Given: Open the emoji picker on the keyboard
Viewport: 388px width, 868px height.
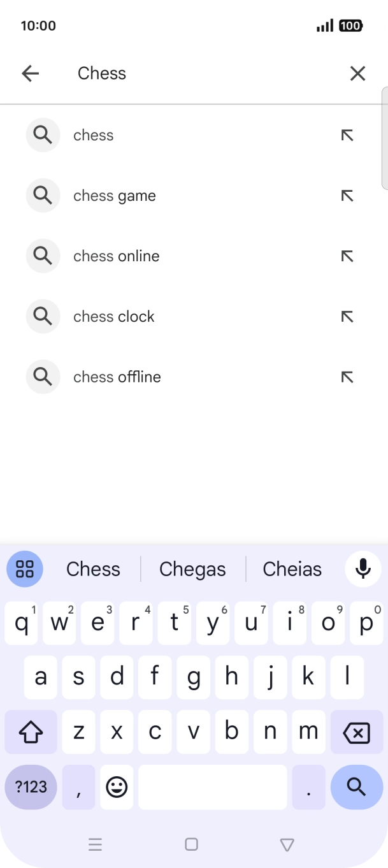Looking at the screenshot, I should pyautogui.click(x=117, y=787).
